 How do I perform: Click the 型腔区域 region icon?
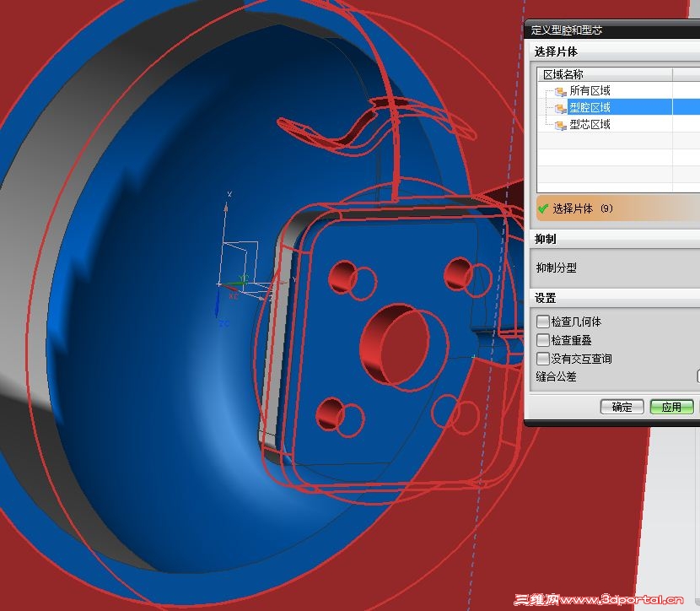click(x=560, y=108)
